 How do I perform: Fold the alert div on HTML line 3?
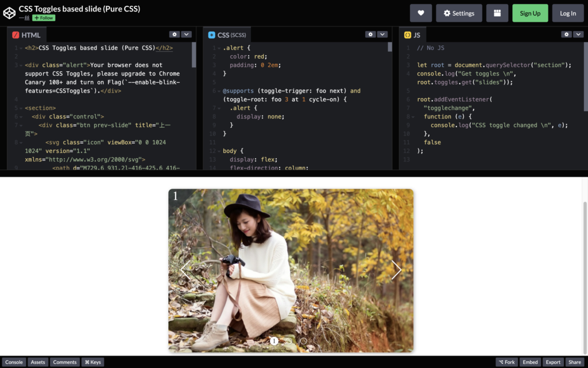point(21,66)
